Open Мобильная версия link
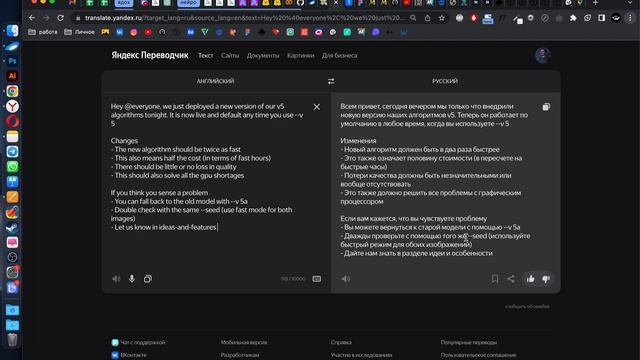640x360 pixels. (x=244, y=342)
